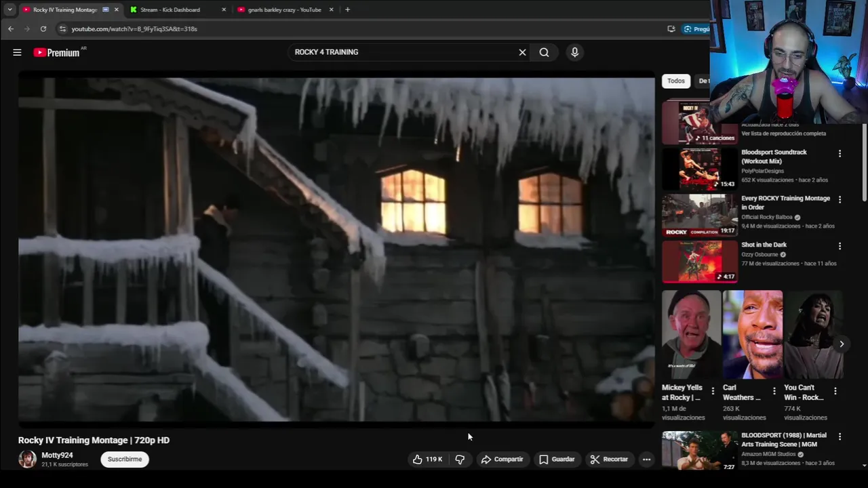
Task: Click the Recortar clip button
Action: pos(609,460)
